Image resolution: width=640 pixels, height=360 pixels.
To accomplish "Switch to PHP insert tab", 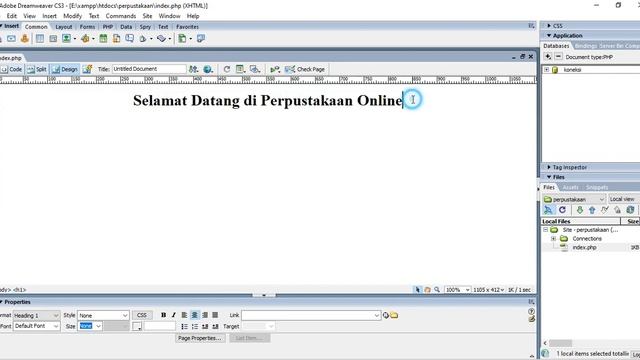I will [108, 27].
